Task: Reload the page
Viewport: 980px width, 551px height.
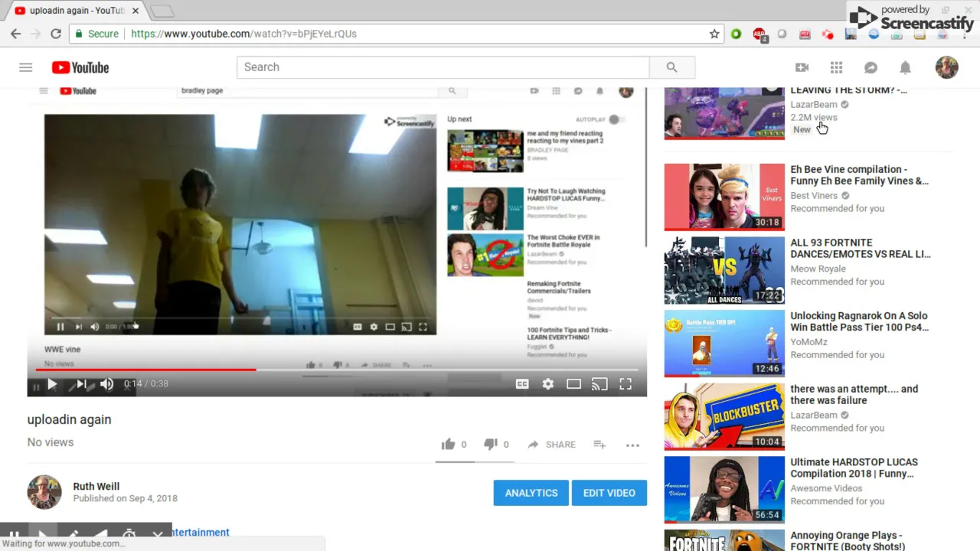Action: point(55,34)
